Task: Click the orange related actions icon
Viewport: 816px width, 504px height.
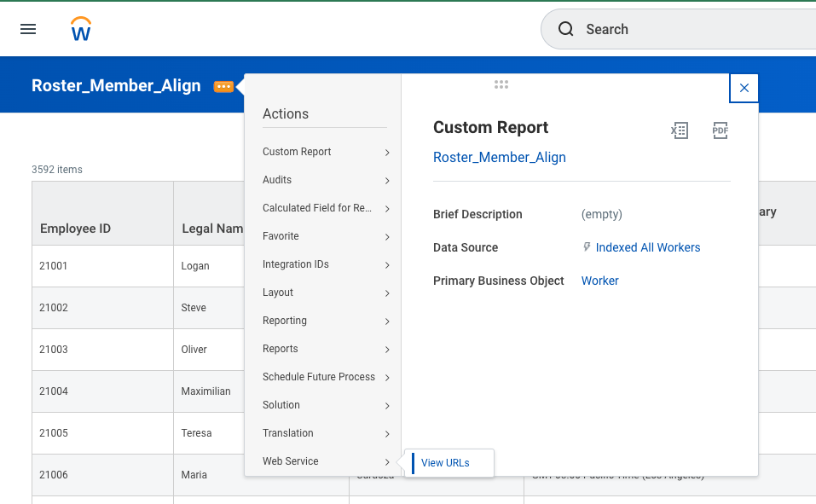Action: (223, 86)
